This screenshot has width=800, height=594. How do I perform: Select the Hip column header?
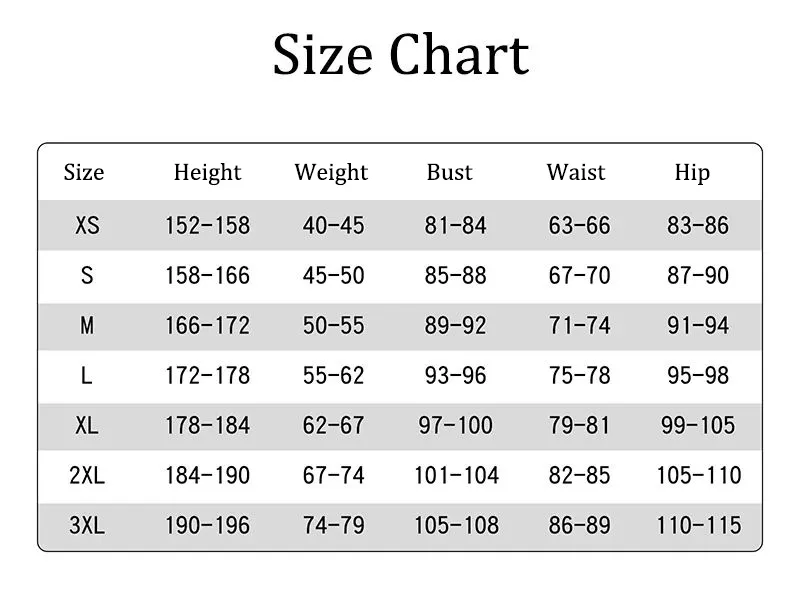[692, 172]
